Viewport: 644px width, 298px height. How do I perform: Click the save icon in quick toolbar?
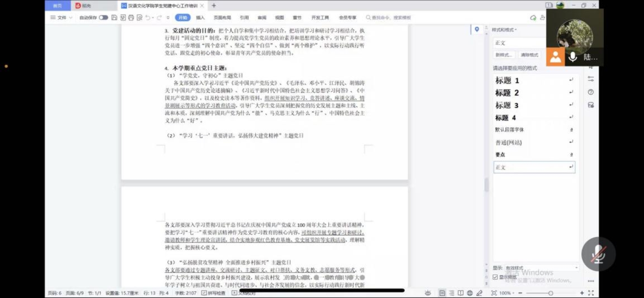(x=114, y=18)
